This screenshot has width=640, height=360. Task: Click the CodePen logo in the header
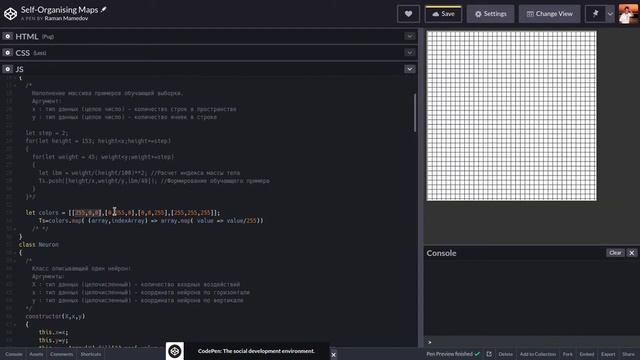[10, 14]
